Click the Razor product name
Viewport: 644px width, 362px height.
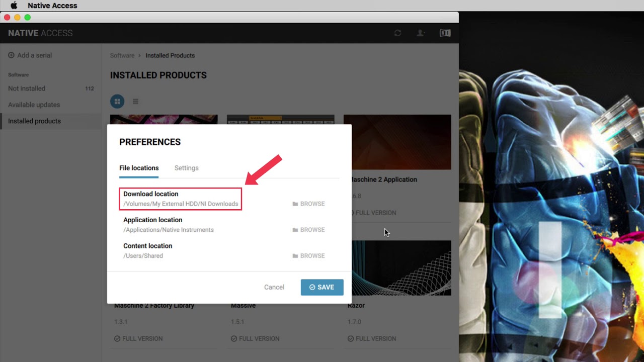tap(356, 305)
